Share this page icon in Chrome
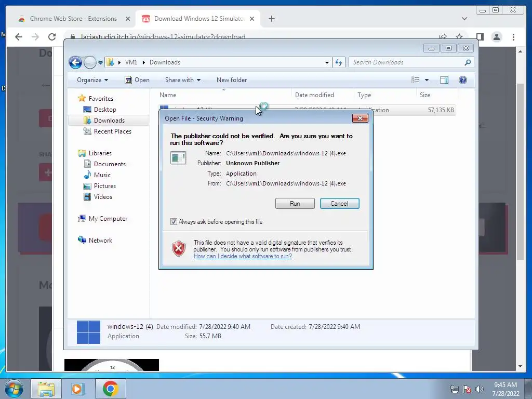532x399 pixels. tap(443, 37)
